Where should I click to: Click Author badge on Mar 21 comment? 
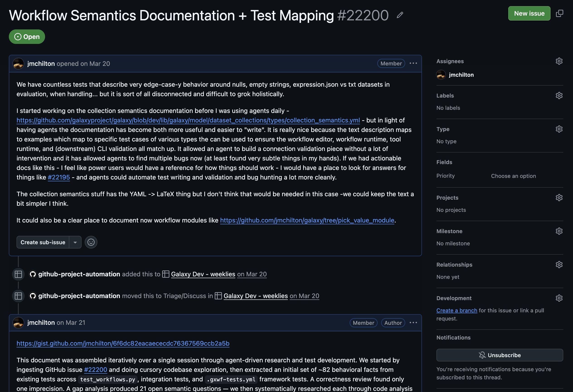pos(393,323)
